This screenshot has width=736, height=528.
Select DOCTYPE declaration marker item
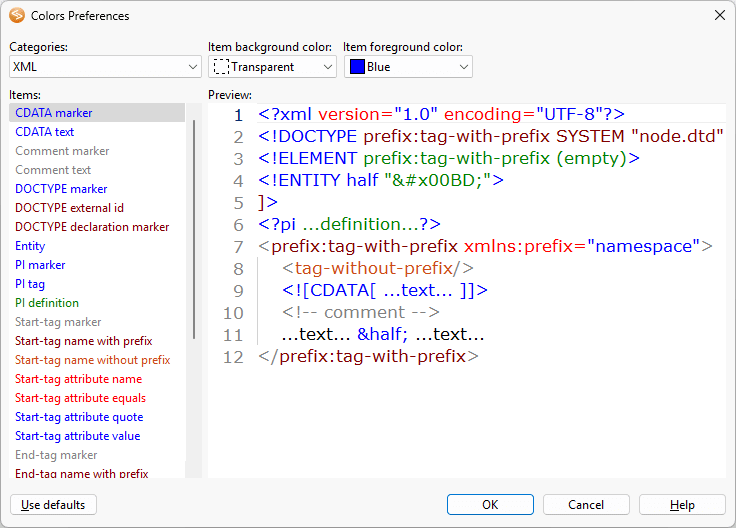(97, 227)
